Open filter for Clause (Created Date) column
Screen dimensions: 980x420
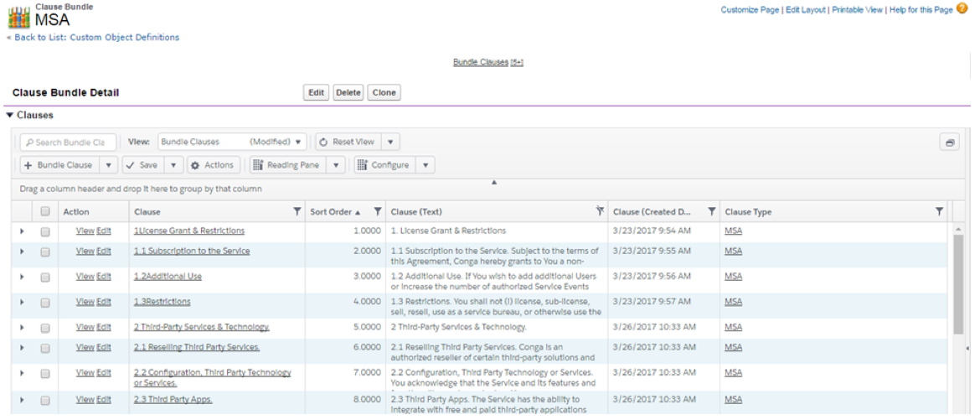(x=711, y=211)
